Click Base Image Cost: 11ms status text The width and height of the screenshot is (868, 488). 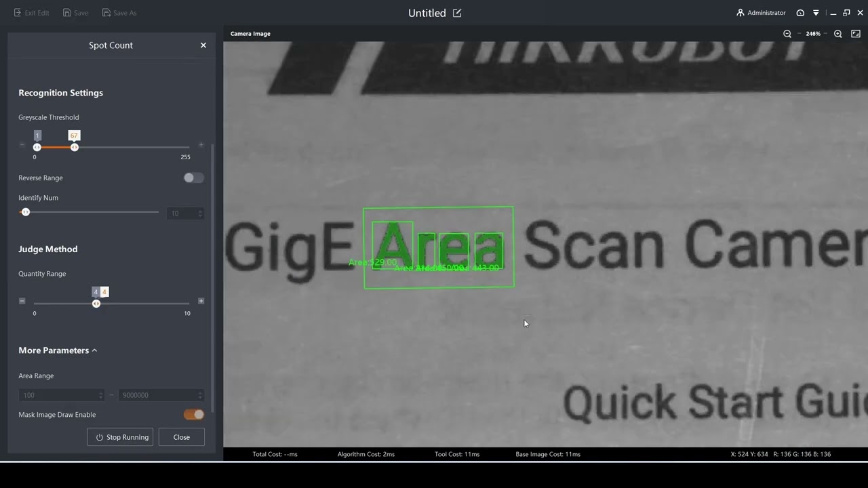(x=548, y=454)
